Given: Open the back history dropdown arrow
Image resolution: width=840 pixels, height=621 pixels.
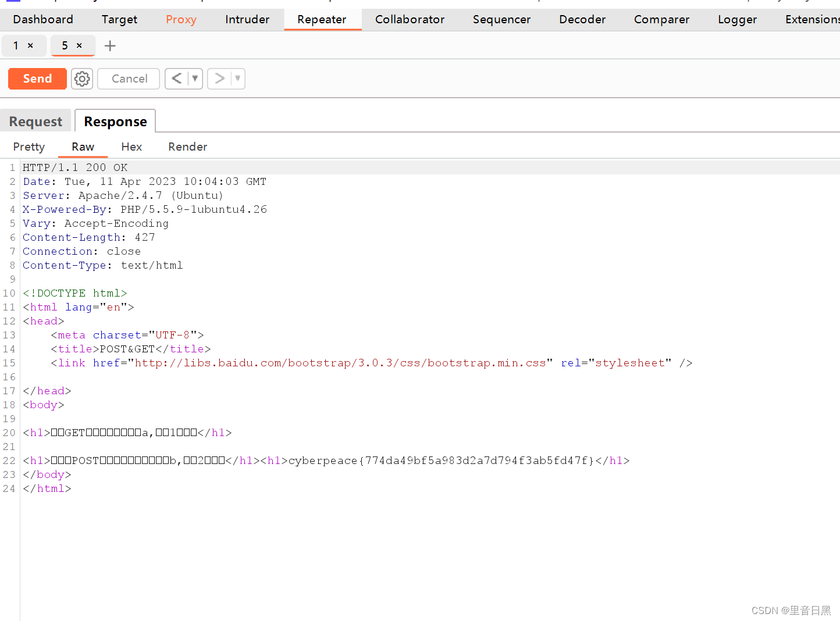Looking at the screenshot, I should tap(195, 78).
